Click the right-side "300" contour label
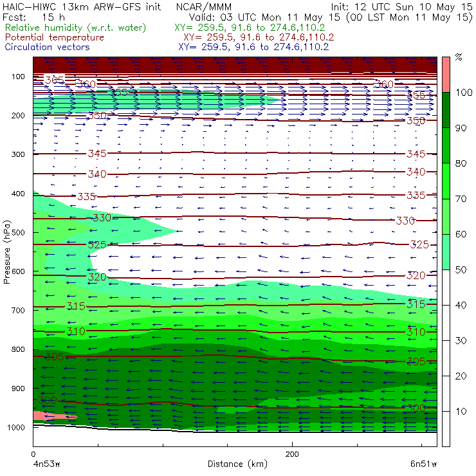 coord(416,408)
